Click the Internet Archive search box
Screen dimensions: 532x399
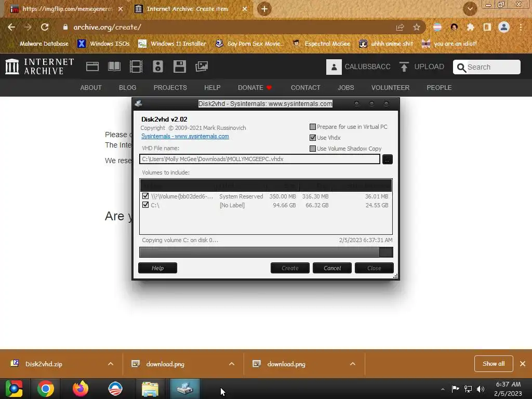(486, 67)
